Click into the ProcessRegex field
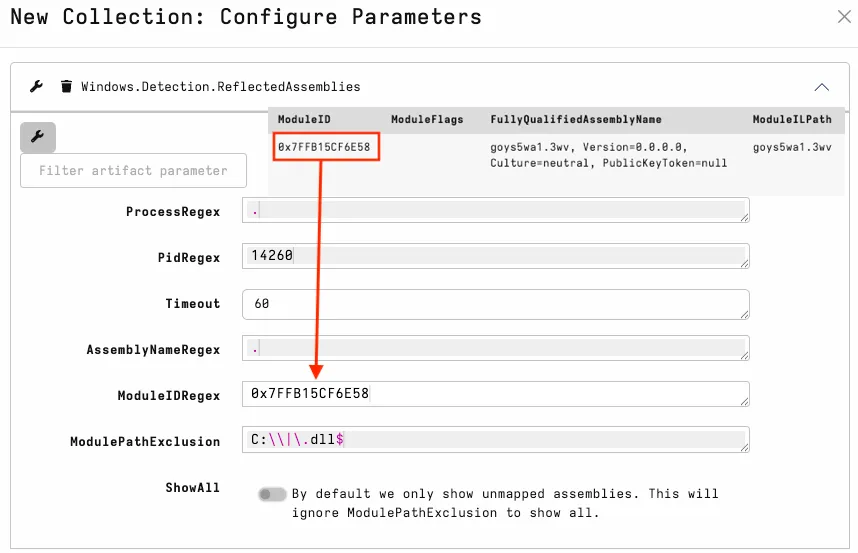This screenshot has height=553, width=858. tap(495, 210)
